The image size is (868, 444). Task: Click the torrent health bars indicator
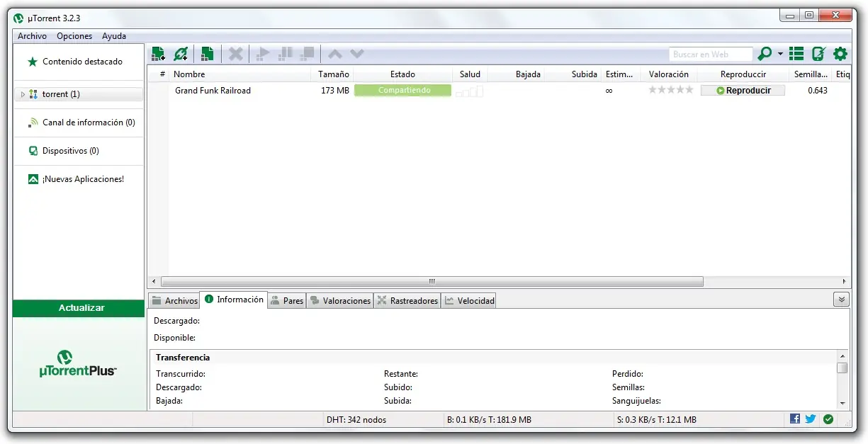point(469,91)
